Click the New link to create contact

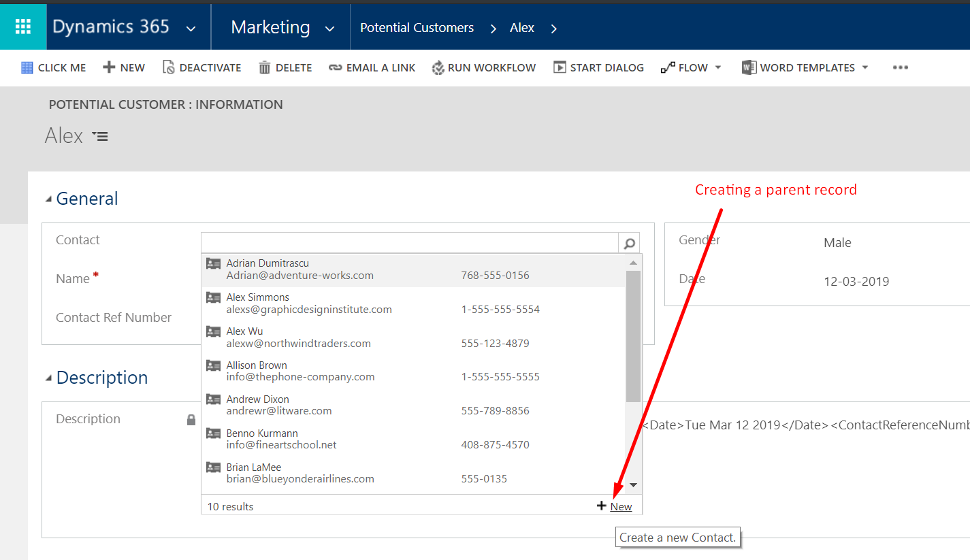[620, 506]
